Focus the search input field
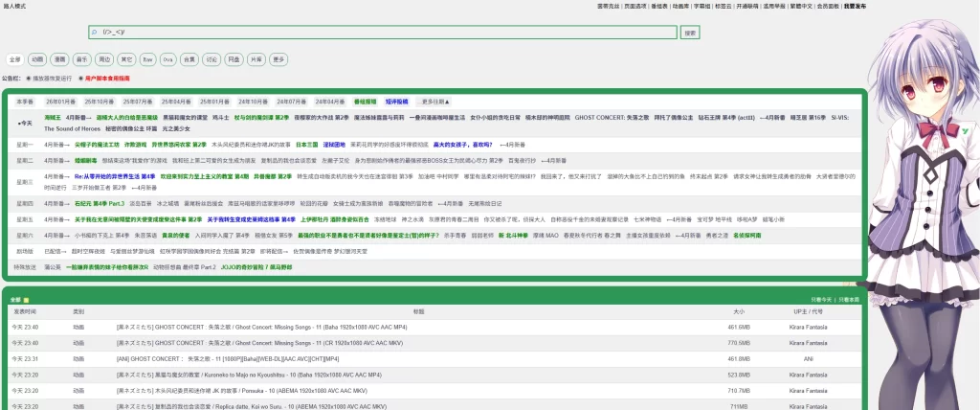 tap(383, 32)
